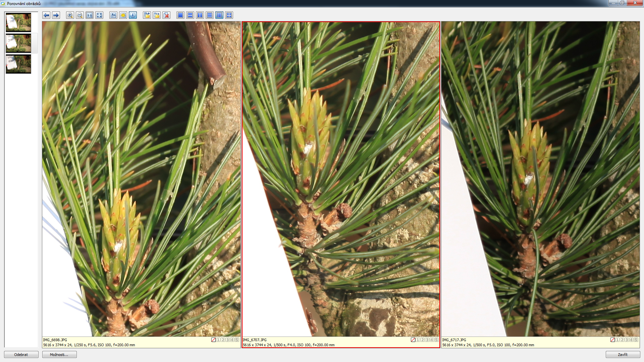Click move to folder icon

click(157, 15)
